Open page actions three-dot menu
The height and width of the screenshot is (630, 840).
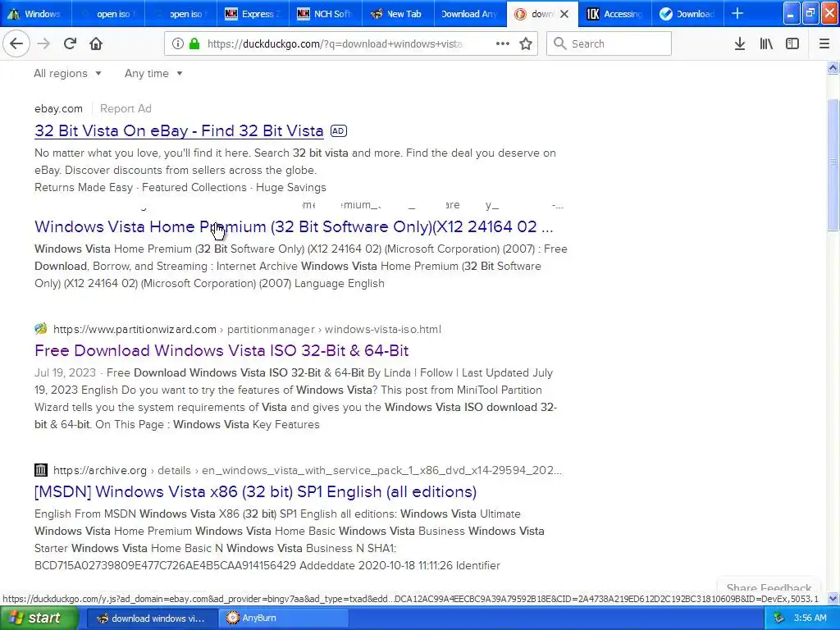(503, 43)
